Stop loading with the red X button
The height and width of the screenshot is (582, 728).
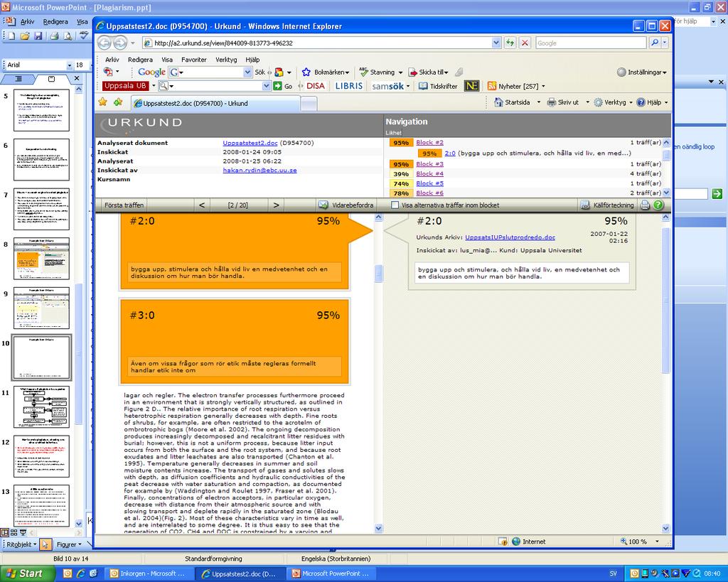(525, 43)
